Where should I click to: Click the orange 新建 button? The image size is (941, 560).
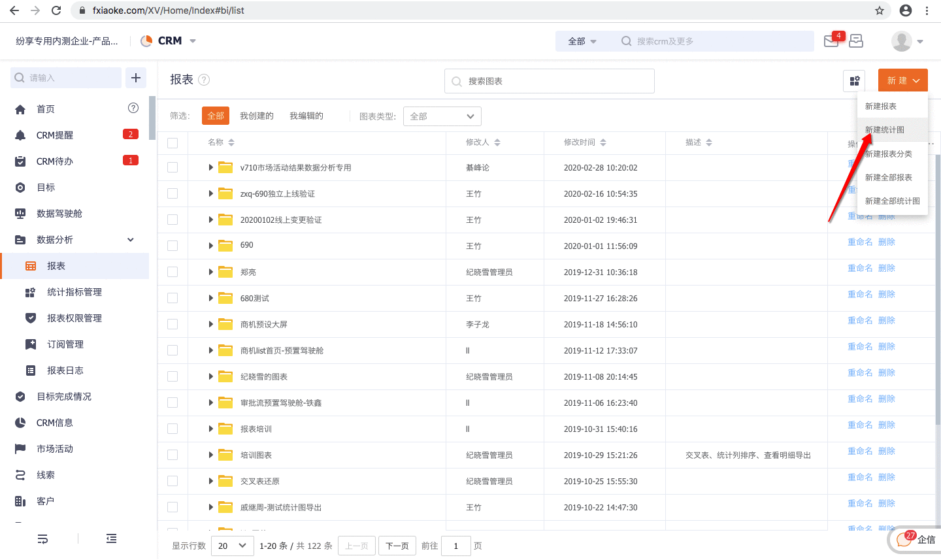click(903, 80)
